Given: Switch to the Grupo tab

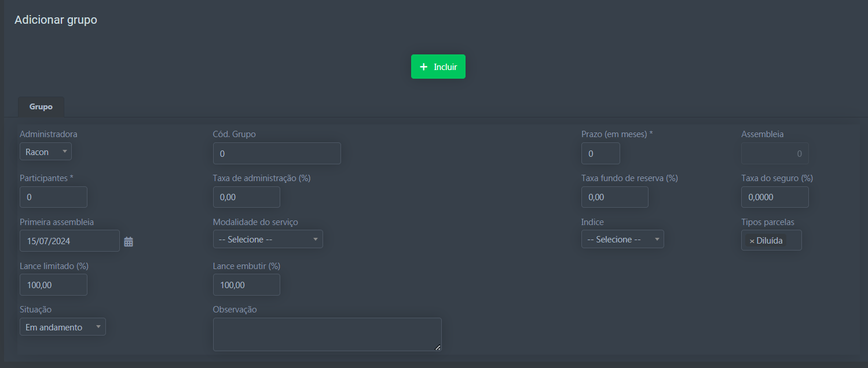Looking at the screenshot, I should click(x=41, y=107).
